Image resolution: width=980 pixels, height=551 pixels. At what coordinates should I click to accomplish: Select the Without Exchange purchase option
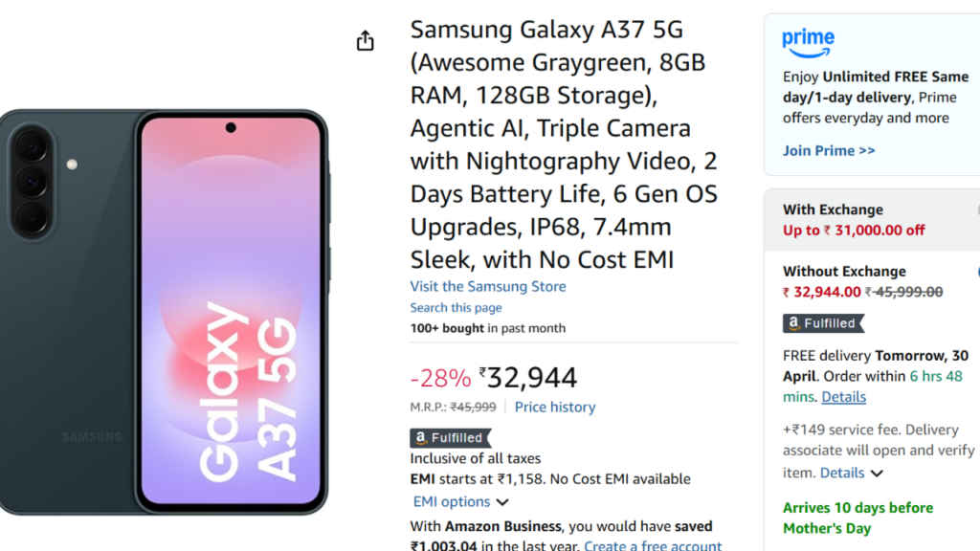point(843,271)
